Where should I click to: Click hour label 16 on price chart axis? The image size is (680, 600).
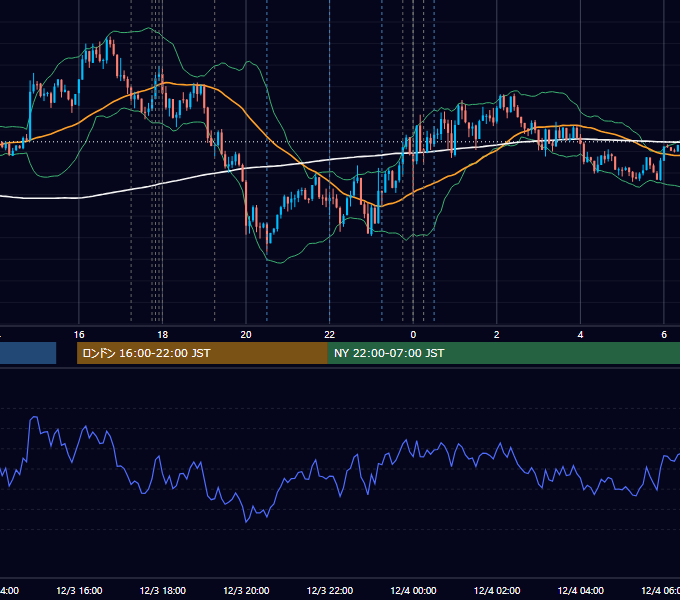tap(79, 335)
